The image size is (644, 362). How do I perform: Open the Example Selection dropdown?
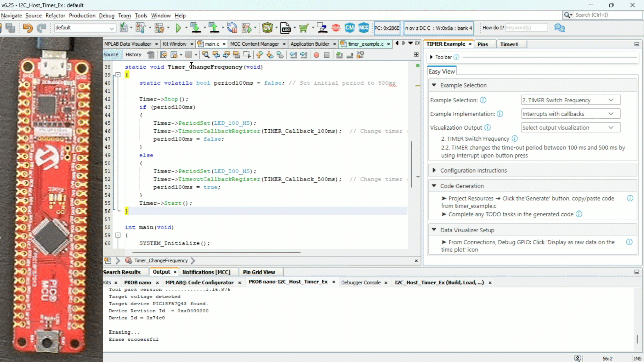tap(570, 100)
